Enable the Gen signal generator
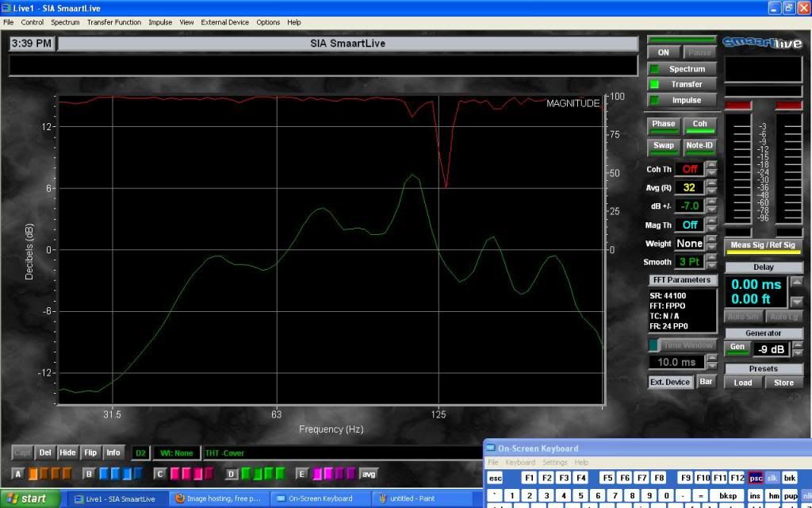 tap(737, 347)
